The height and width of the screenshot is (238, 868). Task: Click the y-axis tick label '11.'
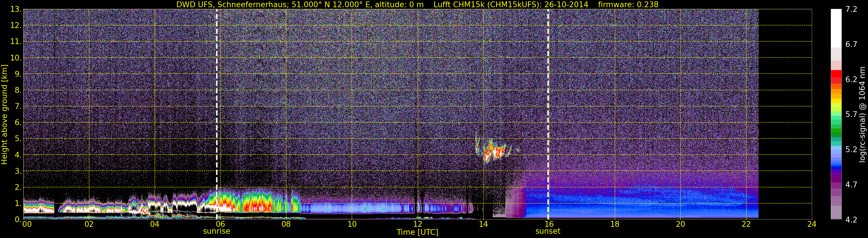click(x=16, y=42)
